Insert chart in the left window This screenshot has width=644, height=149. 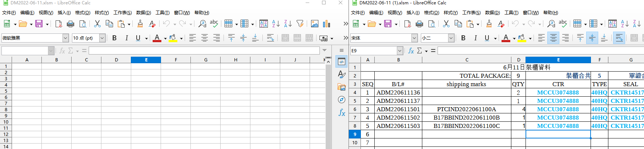click(327, 24)
